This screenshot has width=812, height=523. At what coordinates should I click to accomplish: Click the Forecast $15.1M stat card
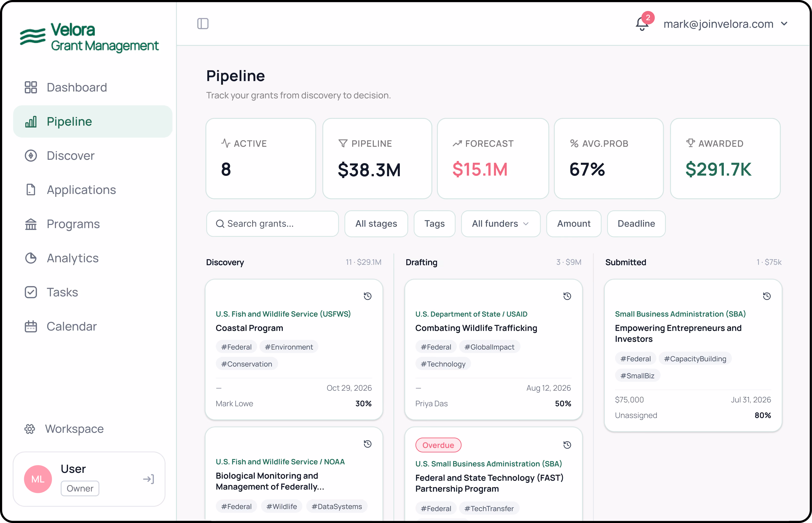coord(493,159)
